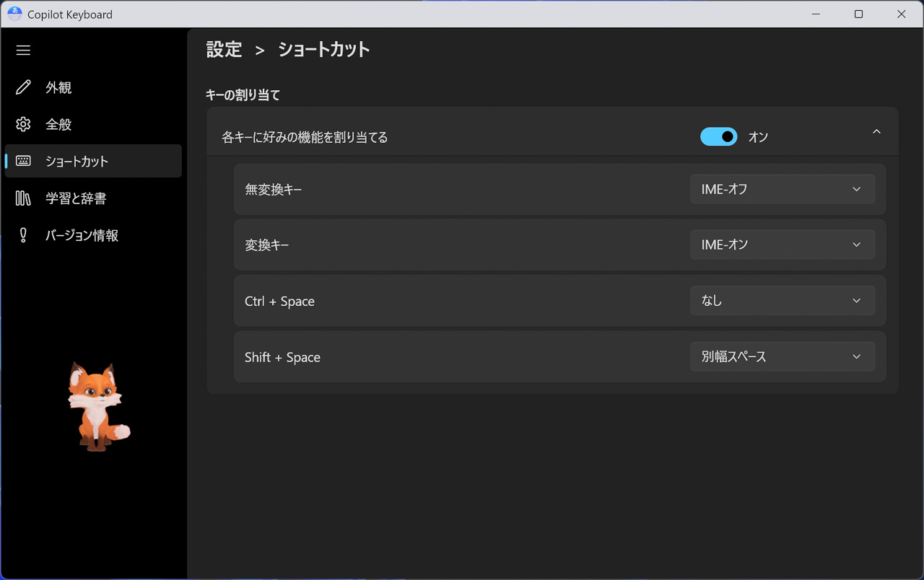Viewport: 924px width, 580px height.
Task: Click the books icon for 学習と辞書
Action: pyautogui.click(x=23, y=198)
